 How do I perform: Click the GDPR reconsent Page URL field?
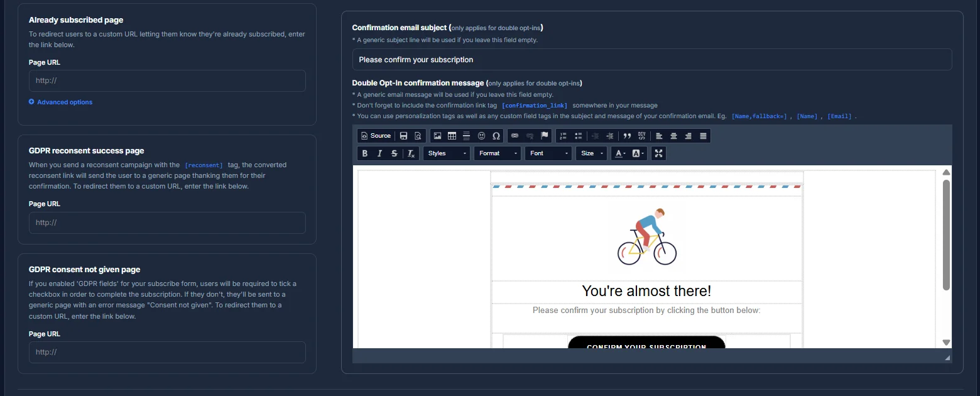(167, 223)
